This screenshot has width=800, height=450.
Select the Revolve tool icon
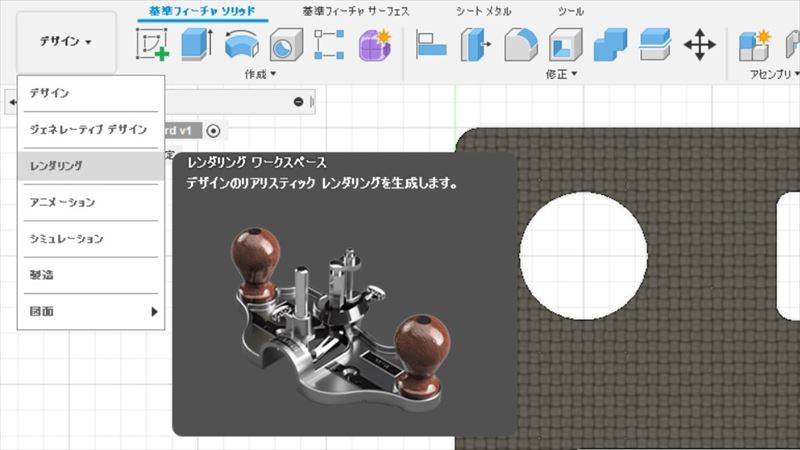point(242,45)
